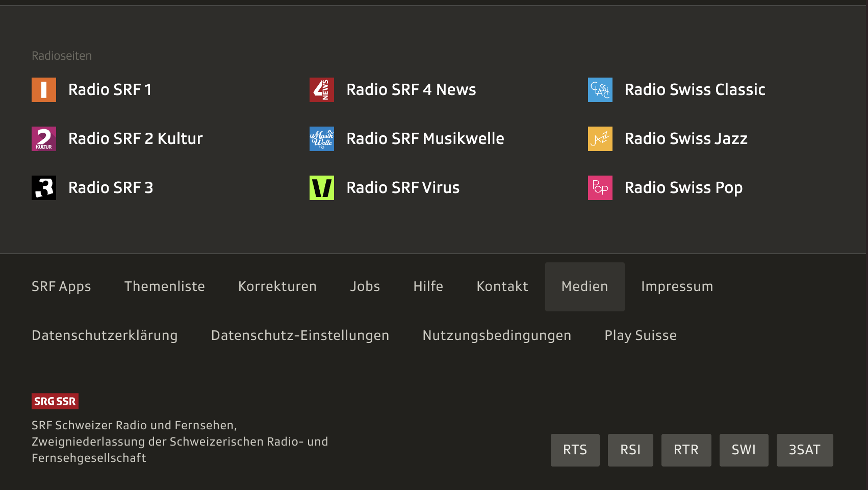Click the SRF Schweizer Radio und Fernsehen description text
Image resolution: width=868 pixels, height=490 pixels.
click(x=180, y=442)
